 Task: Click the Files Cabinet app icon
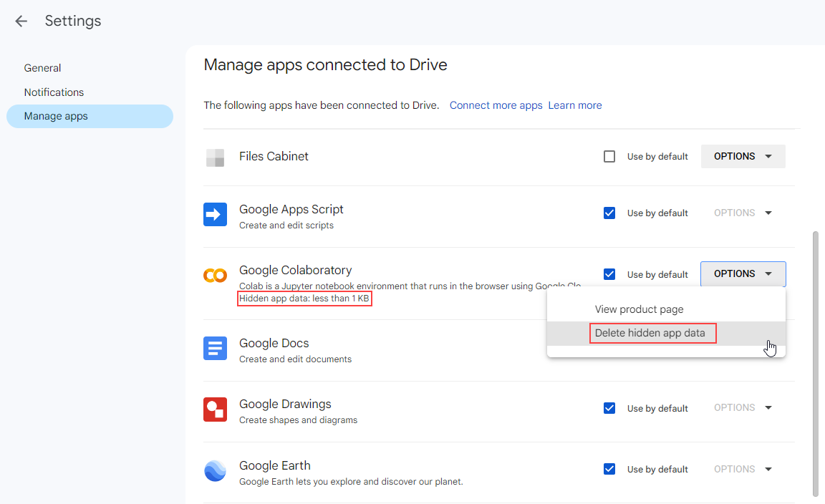pos(215,156)
